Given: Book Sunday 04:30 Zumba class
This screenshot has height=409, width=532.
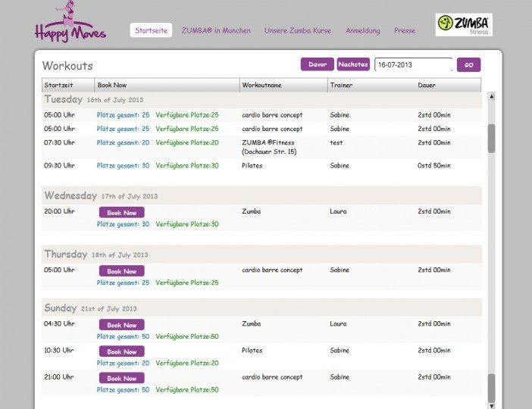Looking at the screenshot, I should pyautogui.click(x=121, y=325).
